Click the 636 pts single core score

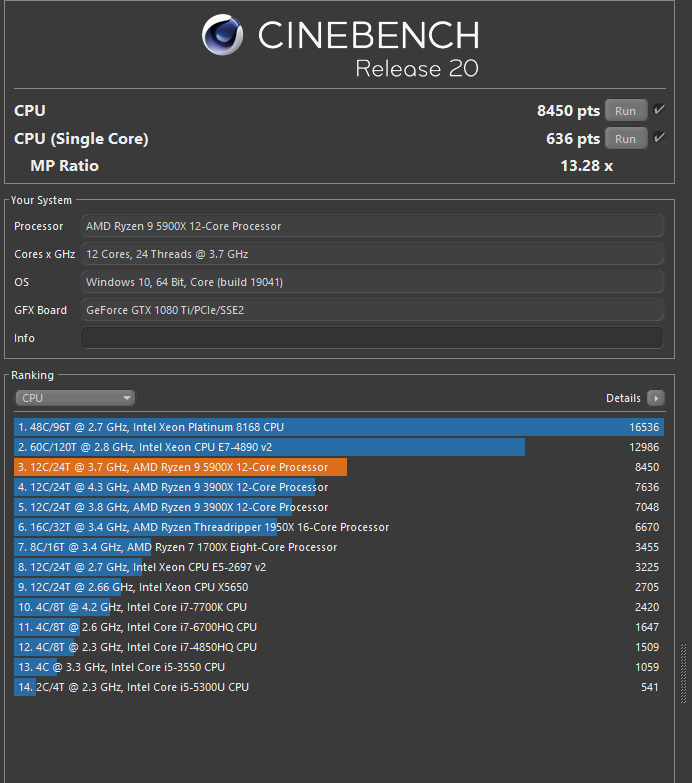(573, 138)
